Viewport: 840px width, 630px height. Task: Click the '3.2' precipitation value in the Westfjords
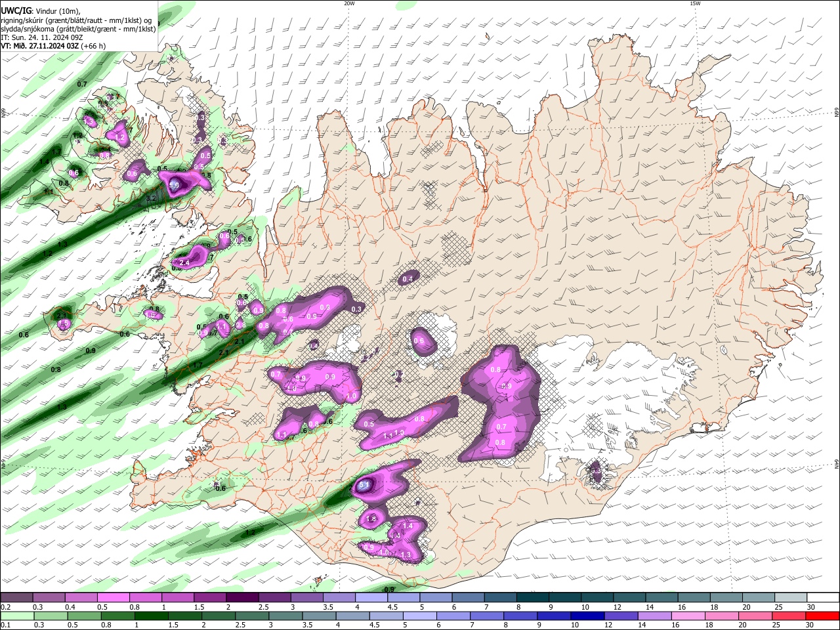pos(150,198)
